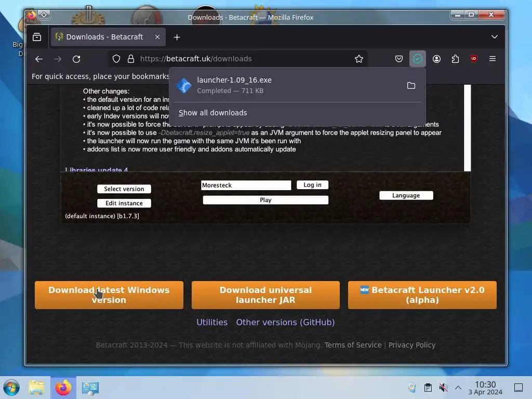Click the changelog vertical scrollbar
Viewport: 532px width, 399px height.
[x=467, y=128]
